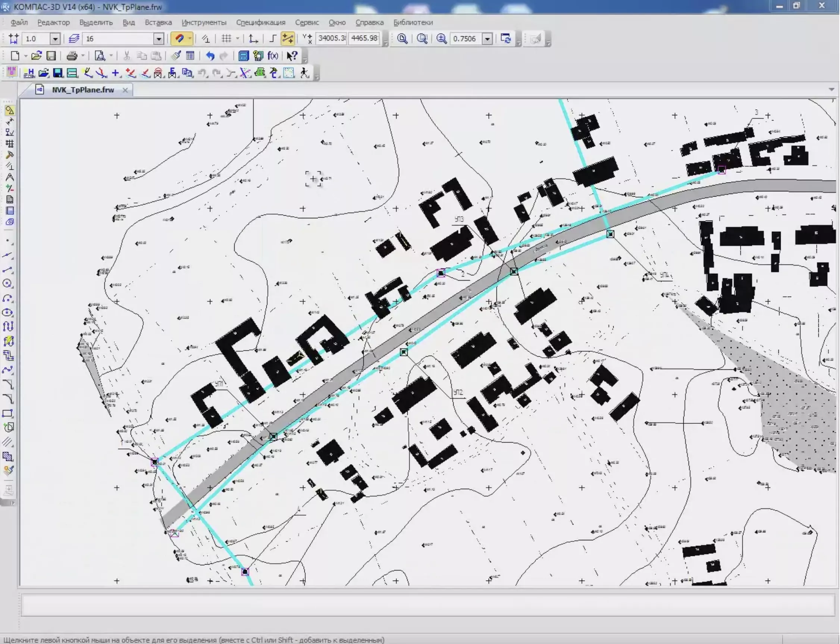
Task: Click the X coordinate input field
Action: click(x=331, y=38)
